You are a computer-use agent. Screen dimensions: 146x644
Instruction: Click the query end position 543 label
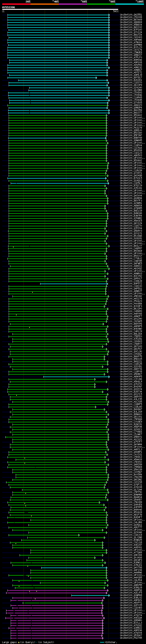(x=115, y=11)
